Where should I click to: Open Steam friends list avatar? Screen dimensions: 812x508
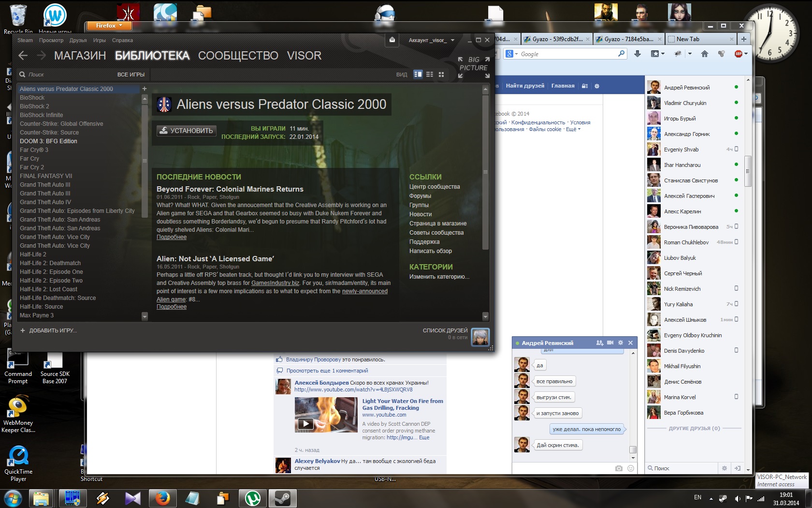coord(480,337)
